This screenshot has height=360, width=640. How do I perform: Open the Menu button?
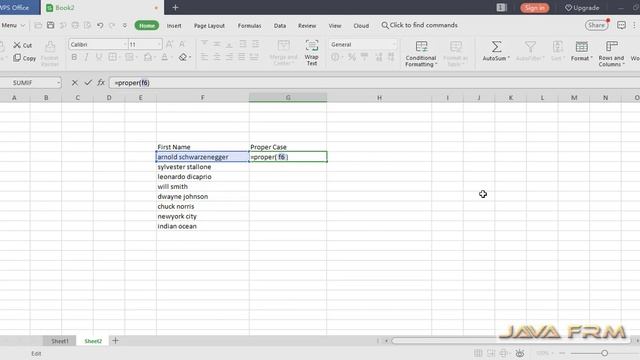click(x=13, y=25)
